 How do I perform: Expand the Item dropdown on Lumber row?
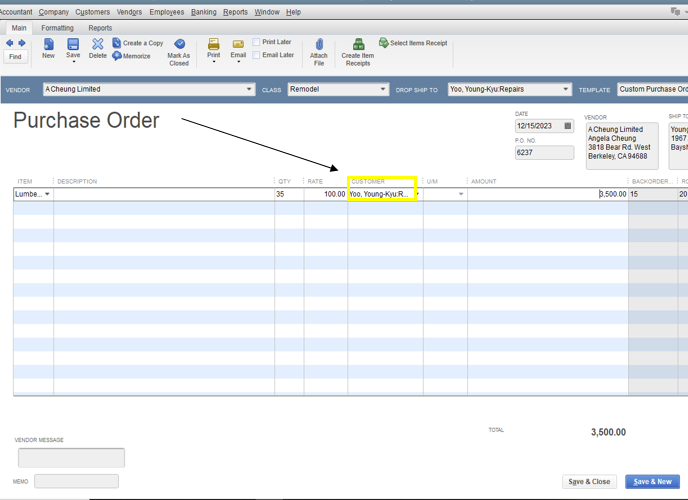[47, 194]
